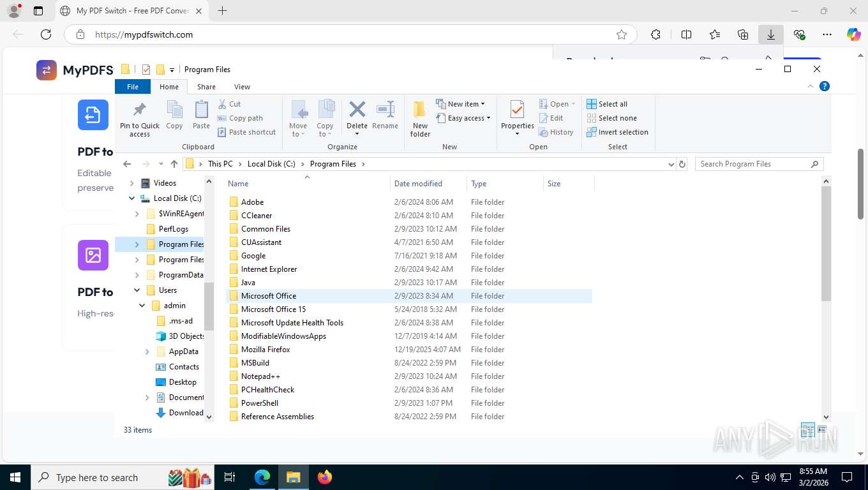Screen dimensions: 868x490
Task: Open the Move to command
Action: pos(298,119)
